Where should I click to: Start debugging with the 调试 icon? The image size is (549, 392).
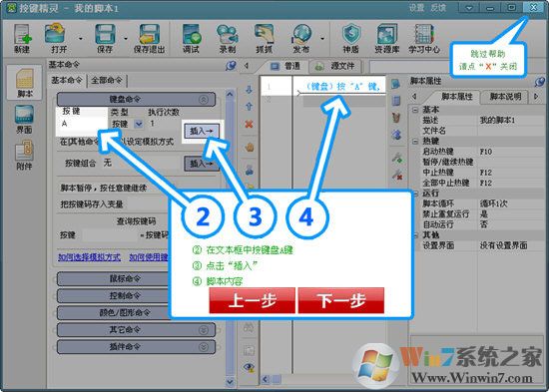click(192, 38)
